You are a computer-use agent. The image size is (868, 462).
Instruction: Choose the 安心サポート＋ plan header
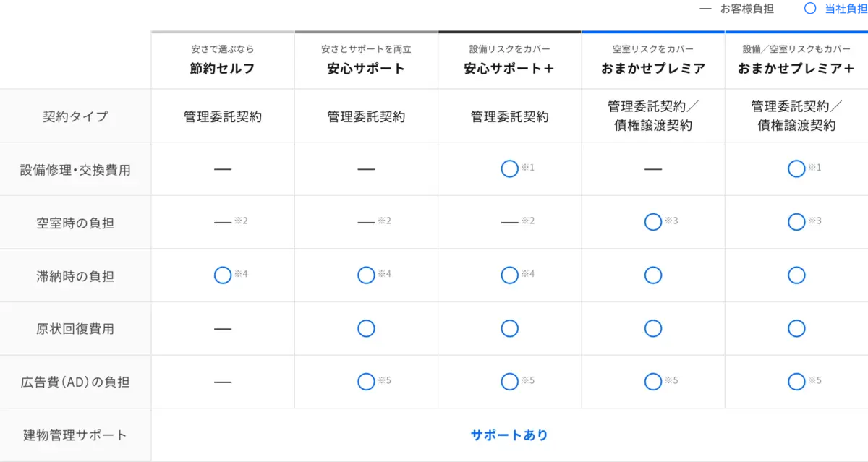509,69
